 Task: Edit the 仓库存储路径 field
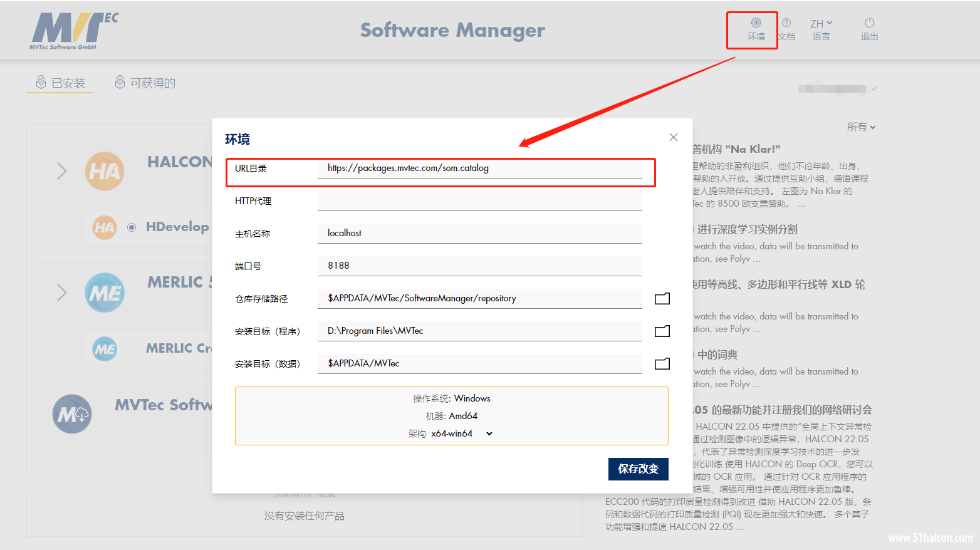[480, 298]
